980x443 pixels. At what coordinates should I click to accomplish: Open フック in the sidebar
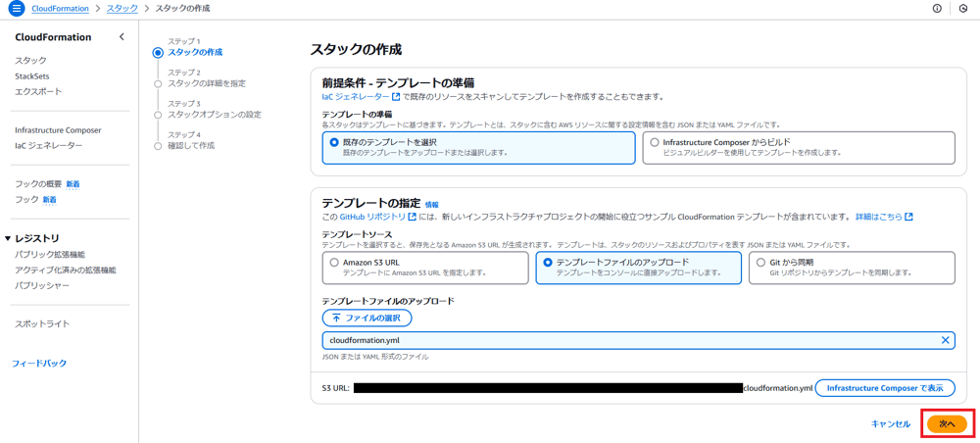click(x=26, y=199)
